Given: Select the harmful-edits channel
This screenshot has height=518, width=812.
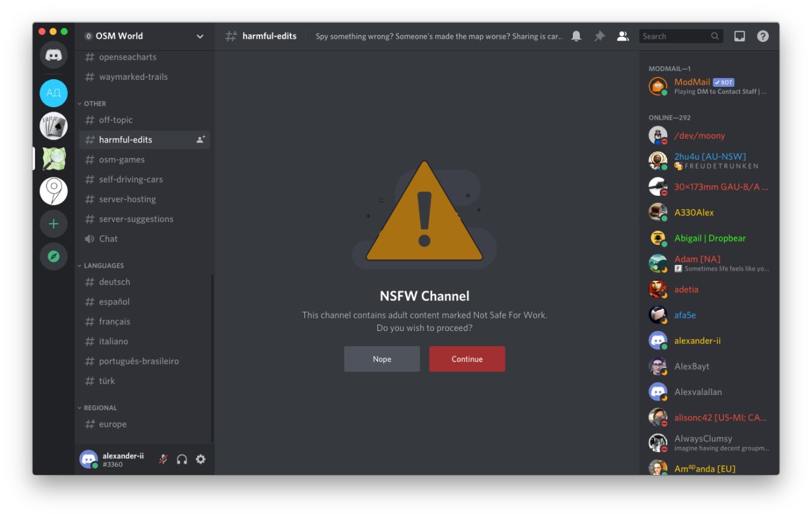Looking at the screenshot, I should (x=145, y=139).
